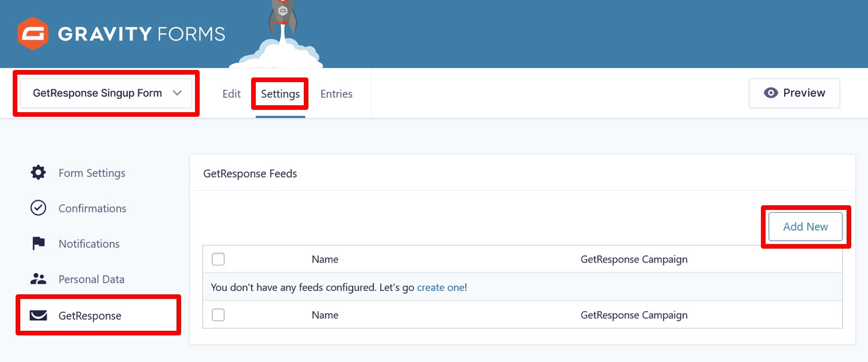The image size is (868, 362).
Task: Click the GetResponse Campaign header at top
Action: point(634,259)
